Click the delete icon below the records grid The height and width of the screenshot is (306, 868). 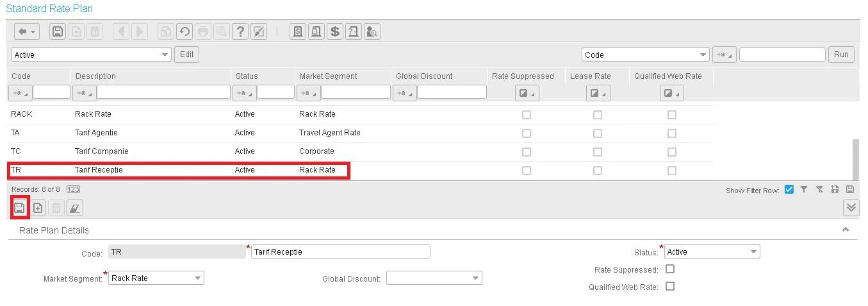pyautogui.click(x=56, y=208)
